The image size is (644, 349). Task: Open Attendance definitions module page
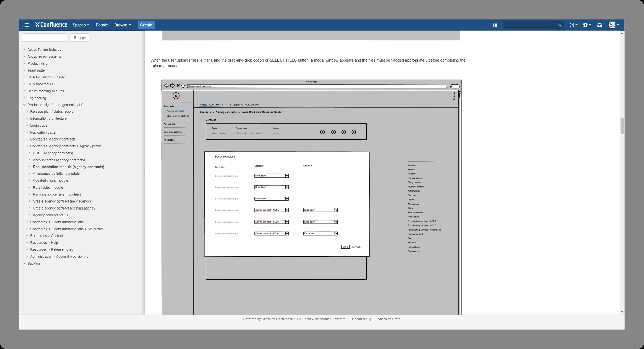point(56,174)
